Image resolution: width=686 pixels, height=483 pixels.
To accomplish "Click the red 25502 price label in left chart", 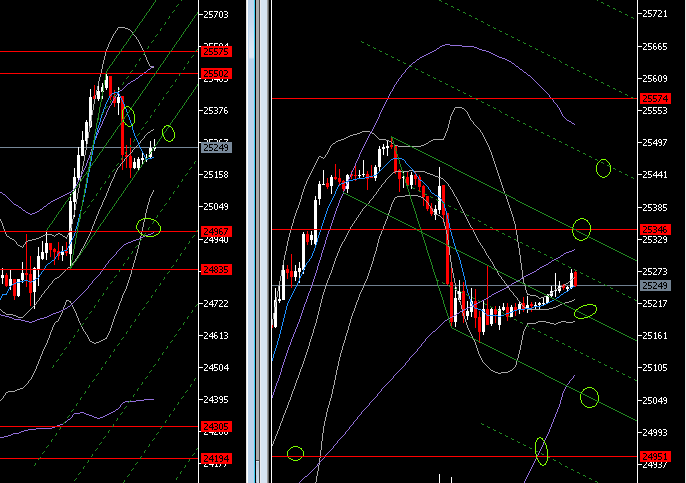I will tap(216, 74).
